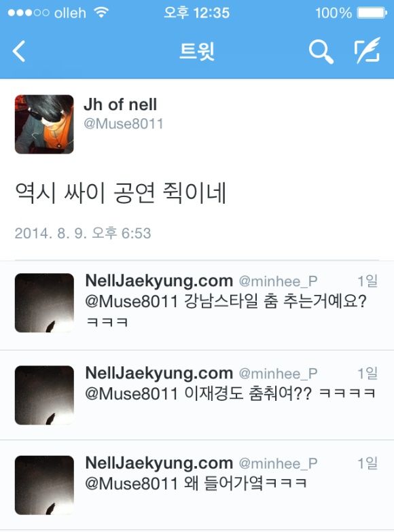394x532 pixels.
Task: Open the first reply's NellJaekyung.com name
Action: pos(159,281)
